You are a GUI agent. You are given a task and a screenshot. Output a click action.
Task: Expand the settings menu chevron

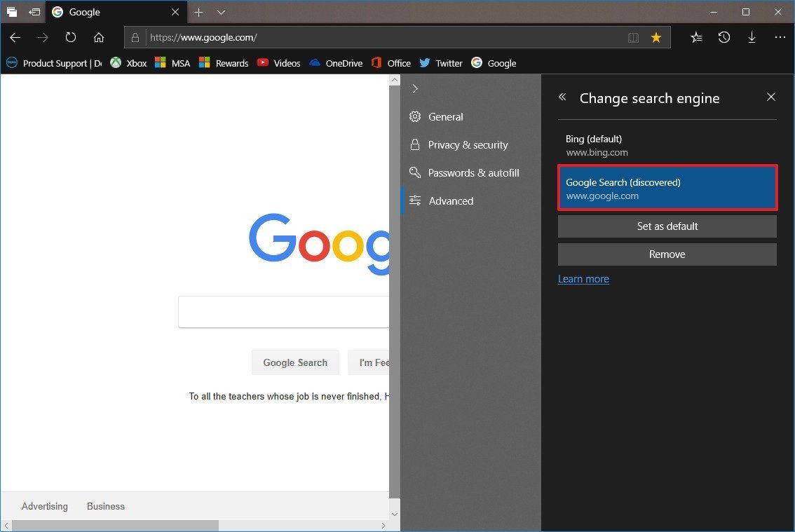(415, 88)
